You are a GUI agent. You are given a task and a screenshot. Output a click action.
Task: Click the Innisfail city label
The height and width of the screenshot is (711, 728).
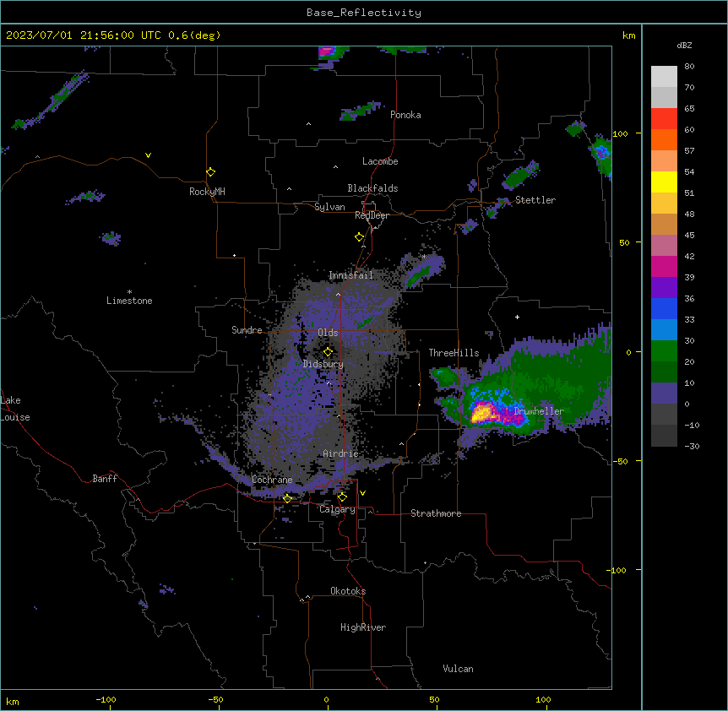(x=351, y=275)
